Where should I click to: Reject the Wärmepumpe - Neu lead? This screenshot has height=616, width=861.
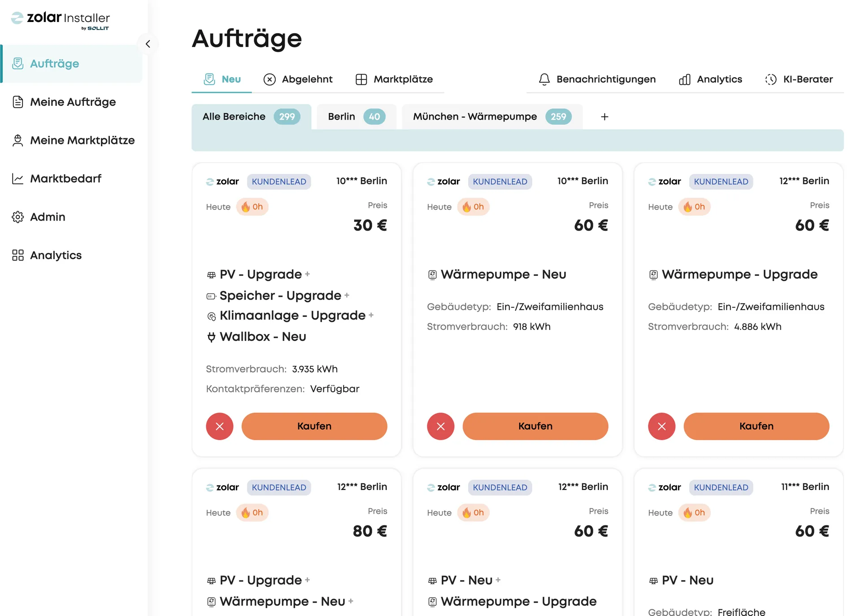pyautogui.click(x=441, y=426)
